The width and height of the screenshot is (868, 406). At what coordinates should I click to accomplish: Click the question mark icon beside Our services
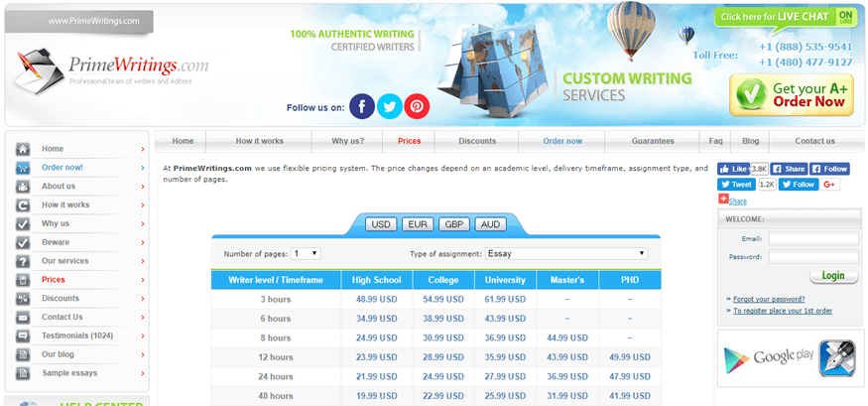click(23, 261)
